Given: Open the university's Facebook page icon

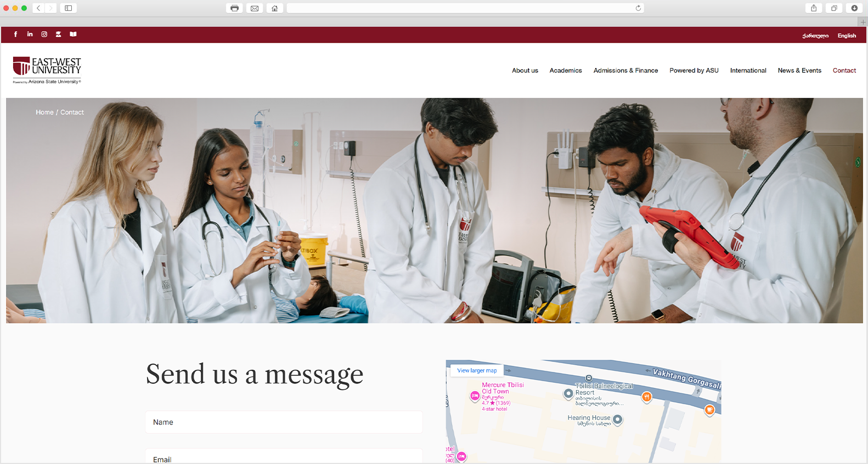Looking at the screenshot, I should tap(15, 34).
